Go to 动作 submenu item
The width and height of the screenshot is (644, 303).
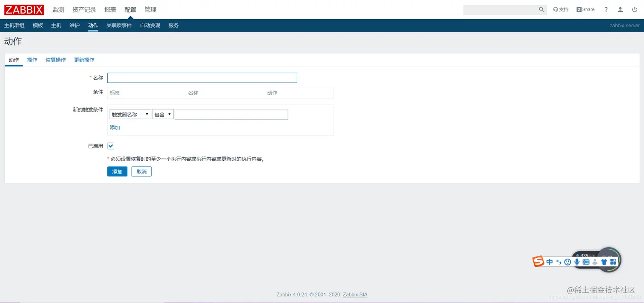tap(93, 26)
